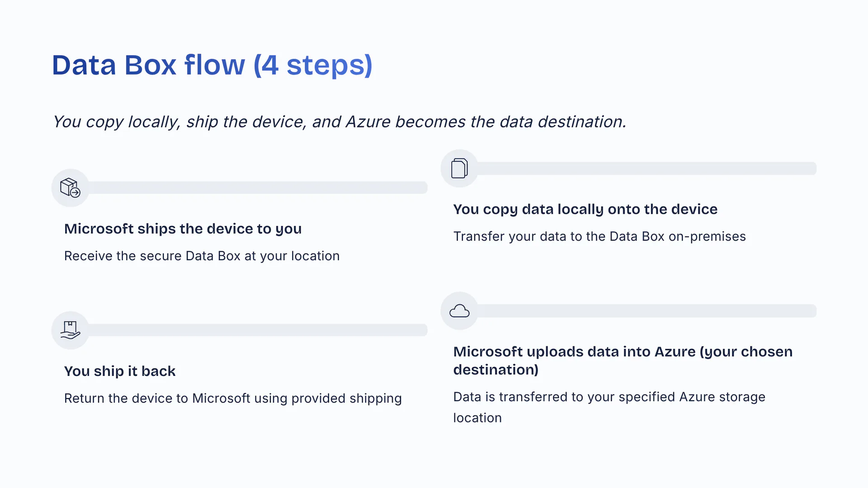868x488 pixels.
Task: Click 'Transfer your data to the Data Box' text
Action: [x=599, y=236]
